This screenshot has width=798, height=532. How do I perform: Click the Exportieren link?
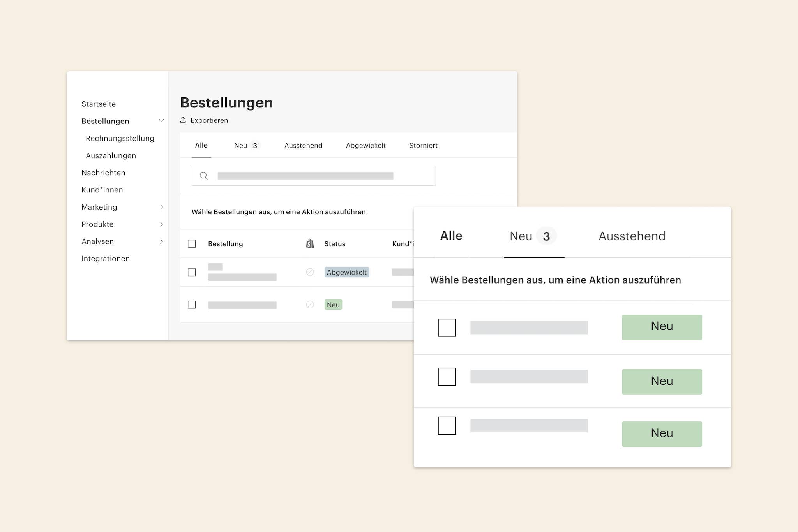click(209, 120)
